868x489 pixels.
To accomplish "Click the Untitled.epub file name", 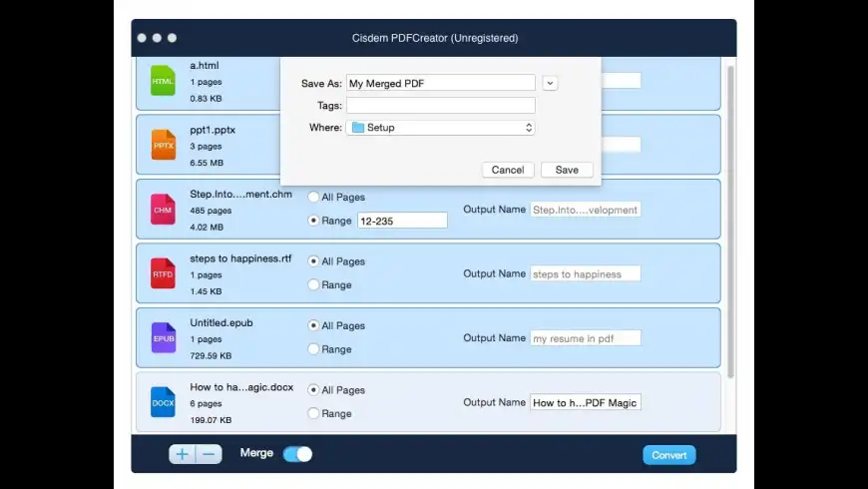I will coord(221,323).
